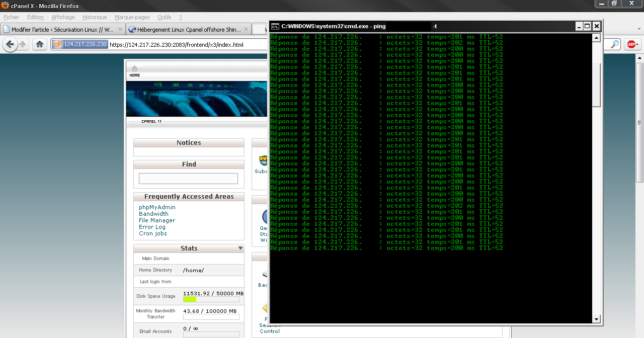
Task: Click the Home icon in Firefox
Action: [x=40, y=44]
